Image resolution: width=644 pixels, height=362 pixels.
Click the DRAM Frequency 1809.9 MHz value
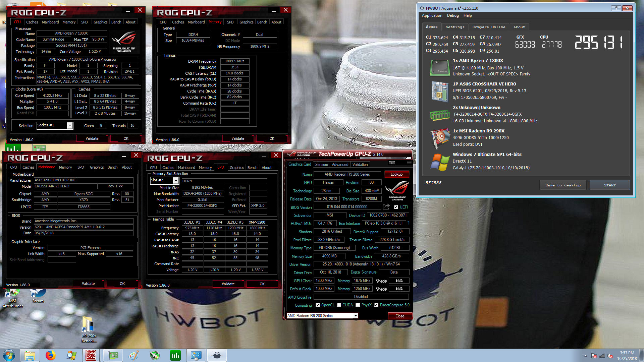coord(234,61)
